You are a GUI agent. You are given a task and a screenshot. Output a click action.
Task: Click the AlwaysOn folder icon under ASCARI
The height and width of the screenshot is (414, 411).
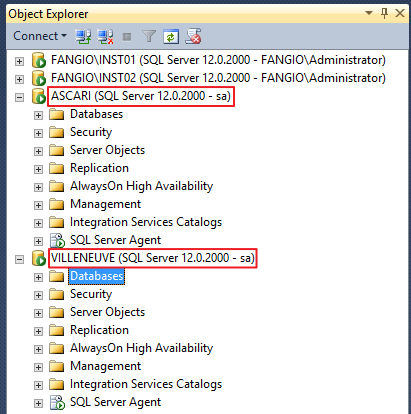[56, 186]
